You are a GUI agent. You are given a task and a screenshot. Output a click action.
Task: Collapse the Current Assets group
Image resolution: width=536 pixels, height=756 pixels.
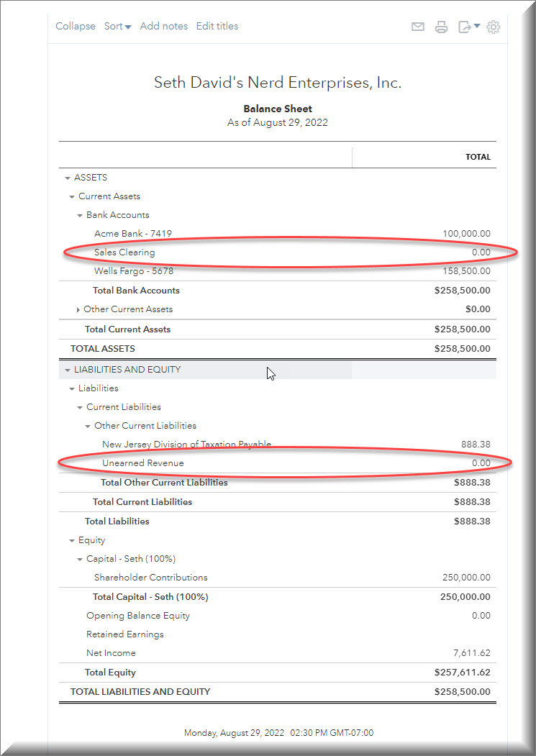coord(72,197)
